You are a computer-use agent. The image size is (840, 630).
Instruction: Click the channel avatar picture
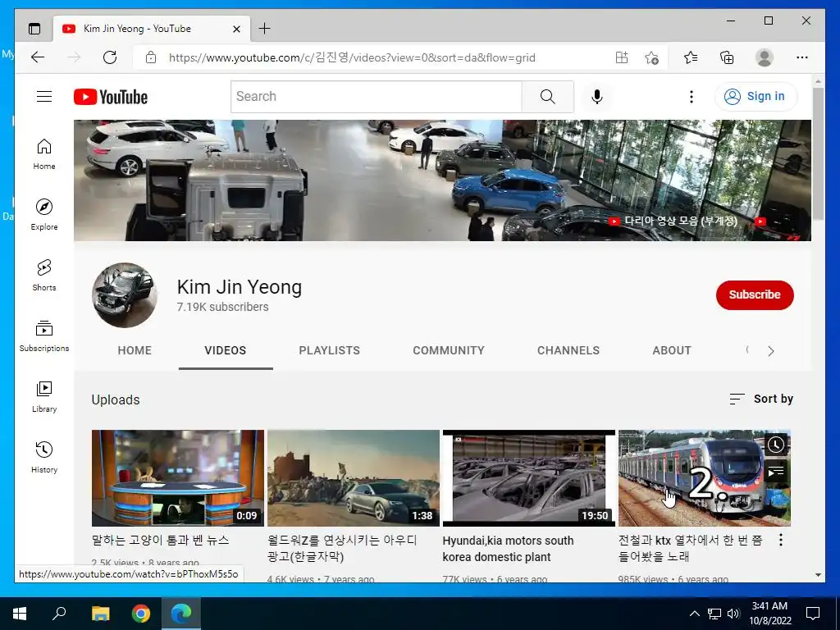125,295
